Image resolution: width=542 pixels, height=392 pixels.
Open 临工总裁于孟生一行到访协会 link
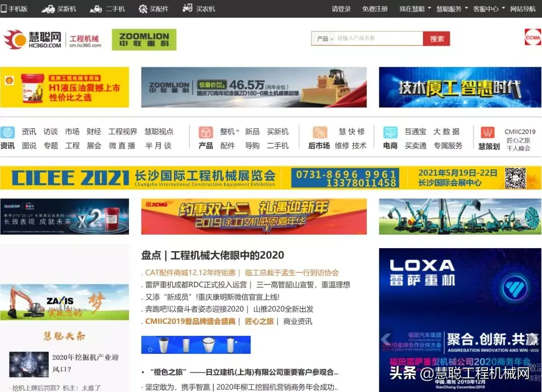tap(292, 273)
